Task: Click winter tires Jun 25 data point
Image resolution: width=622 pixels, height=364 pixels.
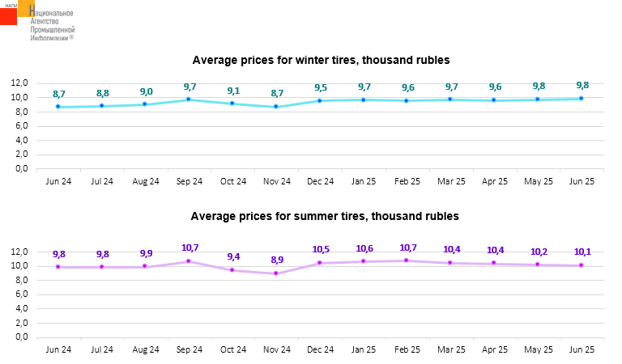Action: [x=582, y=99]
